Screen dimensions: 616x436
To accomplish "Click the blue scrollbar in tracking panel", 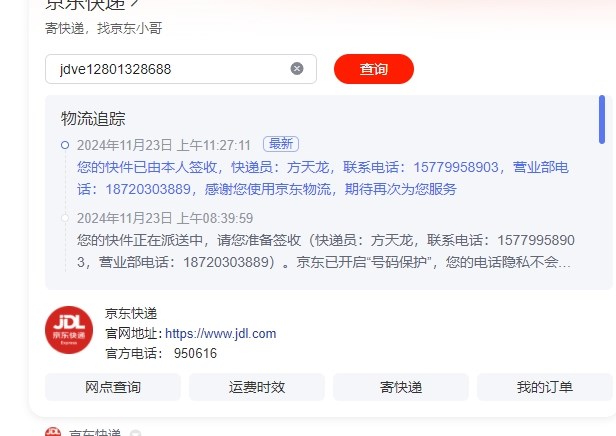I will [602, 119].
